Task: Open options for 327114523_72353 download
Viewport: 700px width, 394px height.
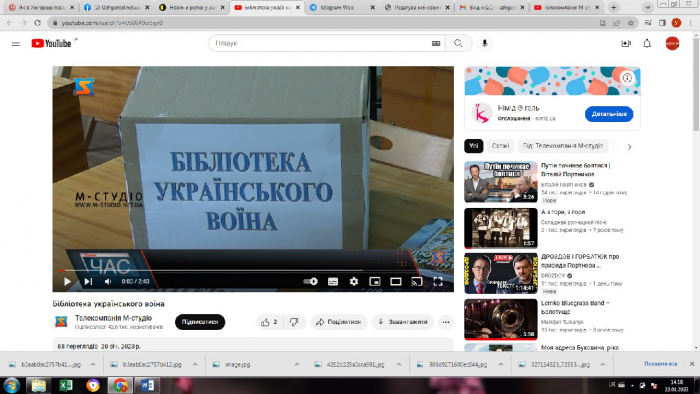Action: (x=603, y=365)
